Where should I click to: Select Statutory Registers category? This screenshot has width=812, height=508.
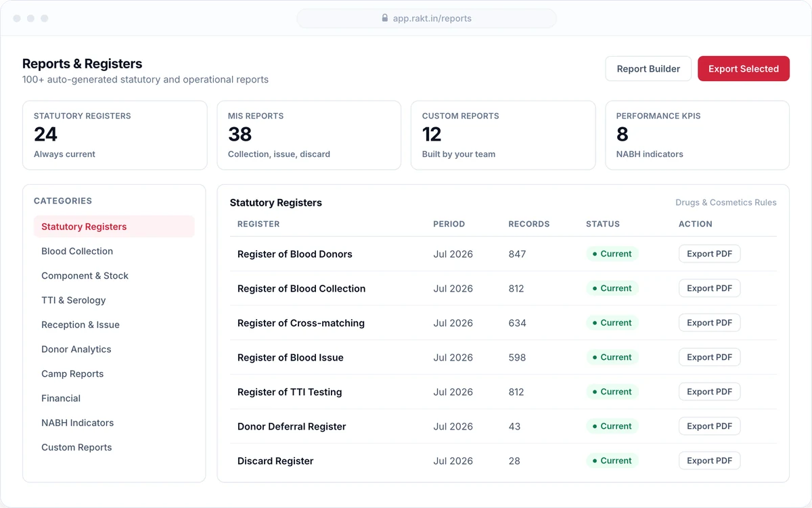[x=114, y=227]
